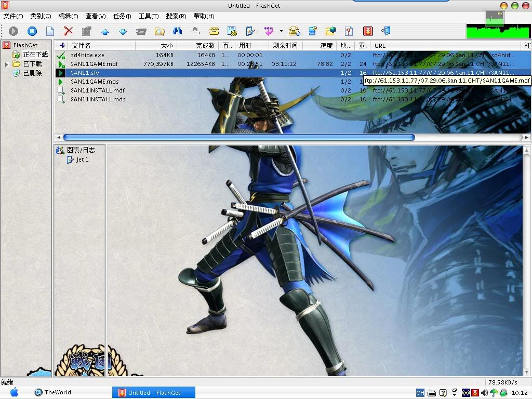Viewport: 532px width, 399px height.
Task: Select the sd4hide.exe download row
Action: coord(293,55)
